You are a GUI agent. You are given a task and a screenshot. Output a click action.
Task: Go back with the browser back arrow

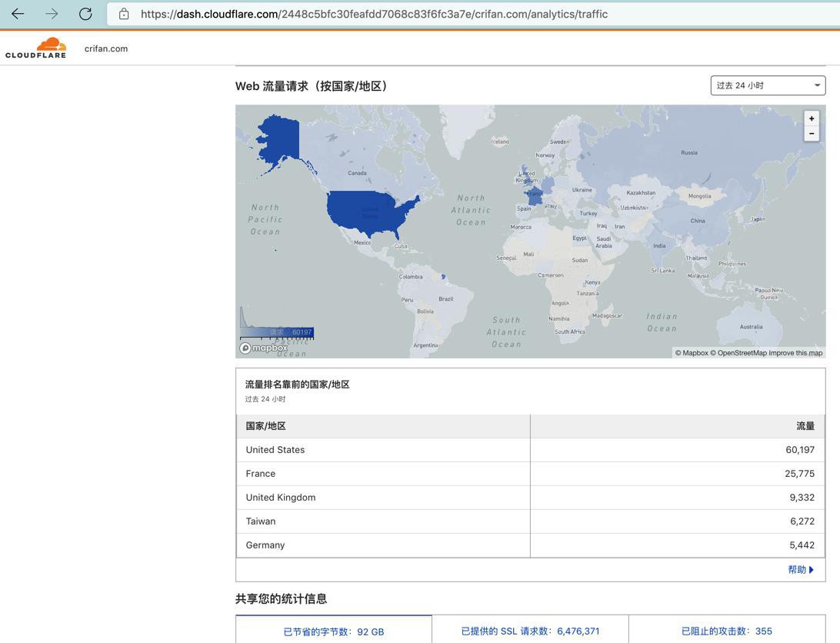click(x=18, y=14)
